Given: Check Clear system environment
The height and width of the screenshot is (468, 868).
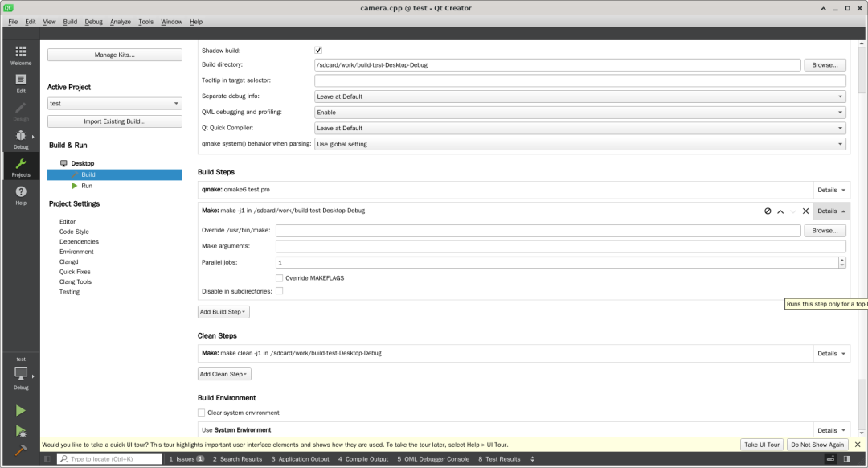Looking at the screenshot, I should [x=202, y=413].
